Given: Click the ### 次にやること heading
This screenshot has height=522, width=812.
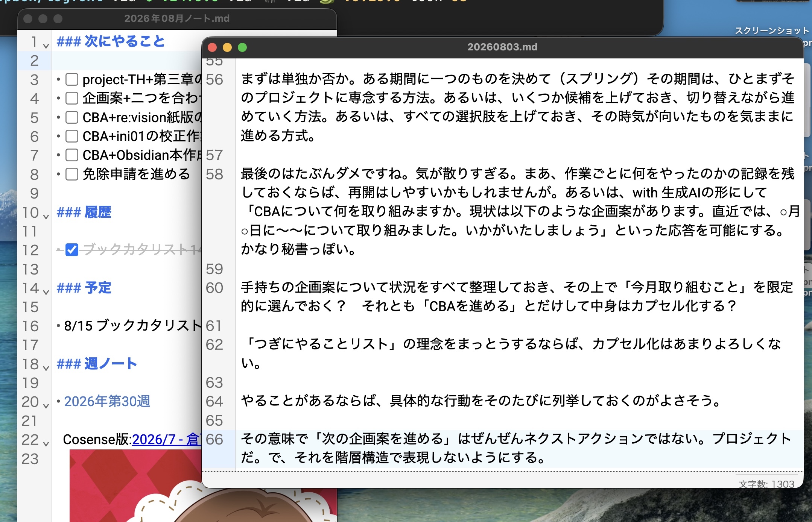Looking at the screenshot, I should point(111,41).
